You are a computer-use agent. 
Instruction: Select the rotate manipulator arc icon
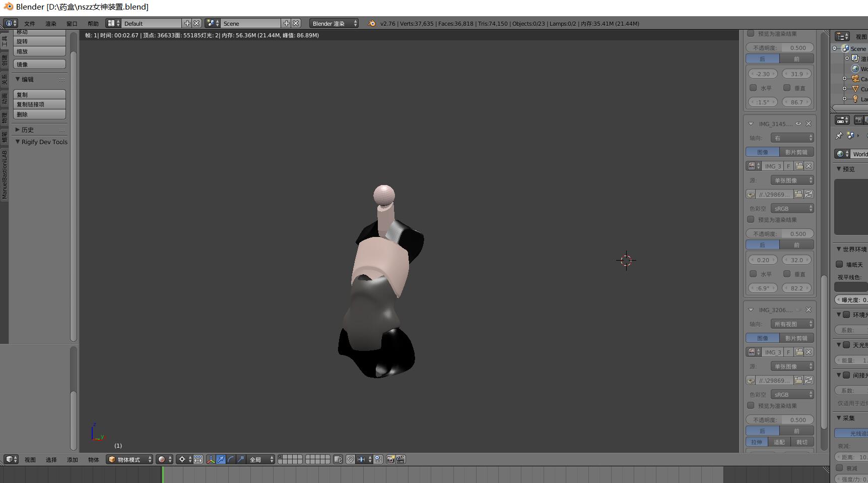(231, 459)
